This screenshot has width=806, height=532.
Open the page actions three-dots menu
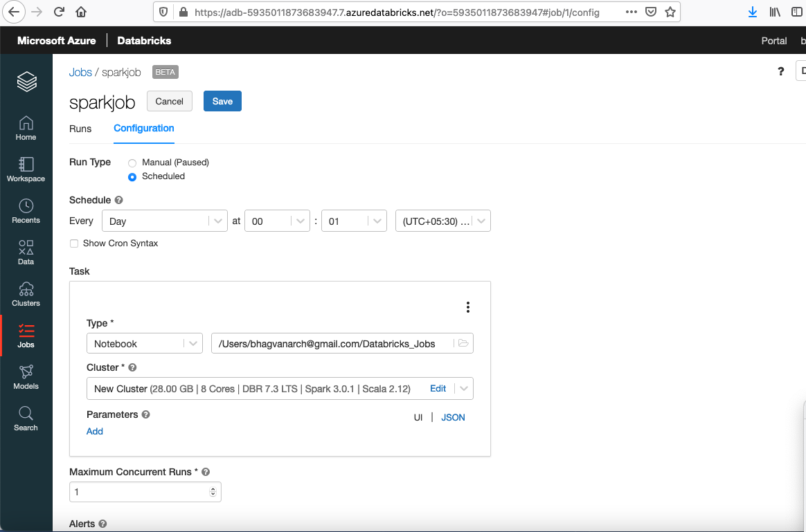tap(632, 12)
